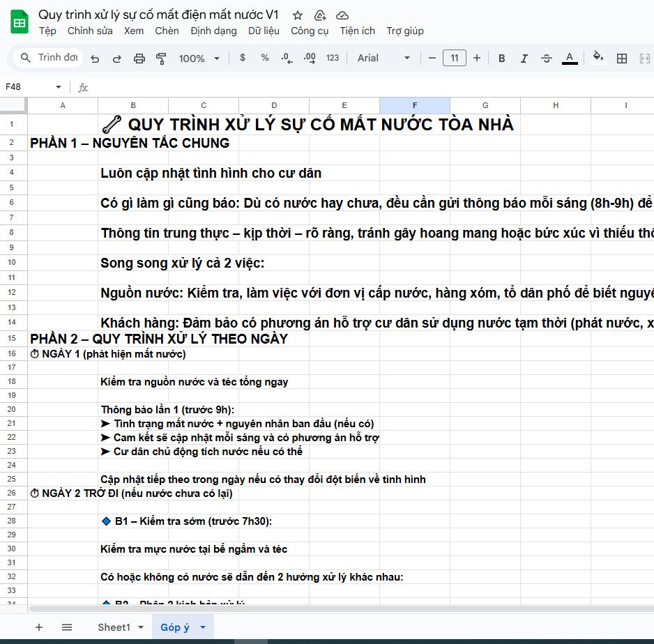654x644 pixels.
Task: Open the Định dạng menu
Action: tap(213, 31)
